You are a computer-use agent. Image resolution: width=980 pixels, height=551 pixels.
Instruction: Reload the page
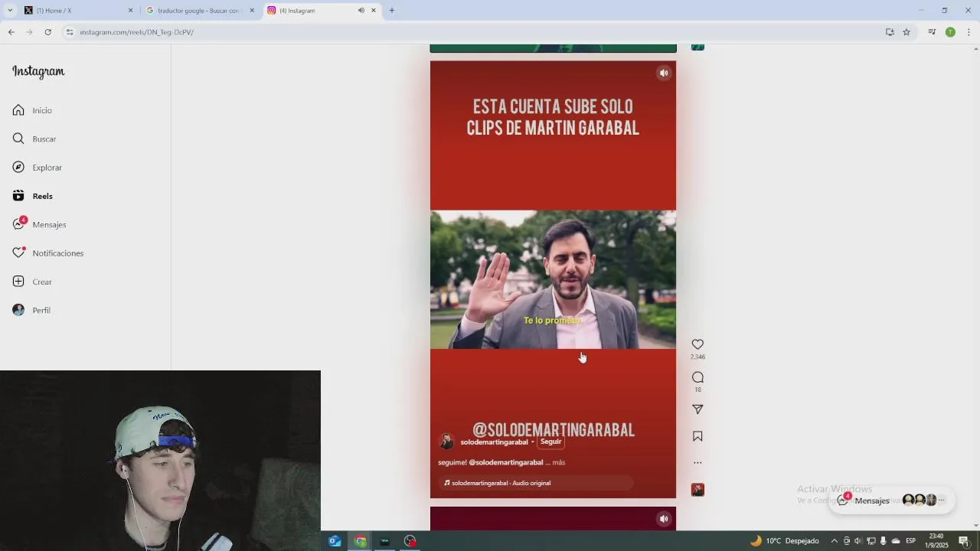[x=47, y=32]
